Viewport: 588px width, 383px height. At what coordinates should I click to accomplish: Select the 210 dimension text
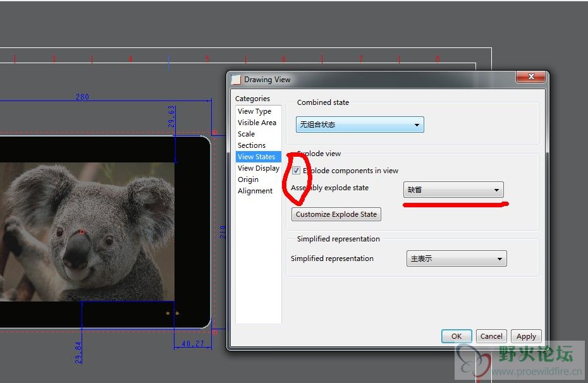tap(223, 232)
